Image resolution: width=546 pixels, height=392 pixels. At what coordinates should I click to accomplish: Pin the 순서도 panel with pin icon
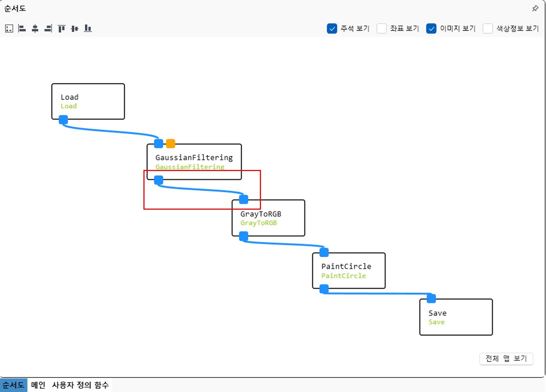pyautogui.click(x=535, y=8)
